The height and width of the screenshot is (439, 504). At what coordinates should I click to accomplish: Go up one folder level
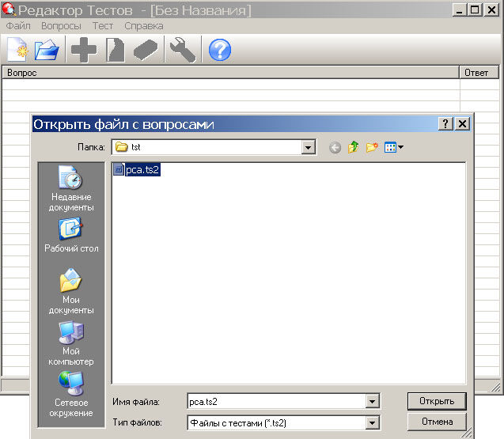click(x=353, y=147)
